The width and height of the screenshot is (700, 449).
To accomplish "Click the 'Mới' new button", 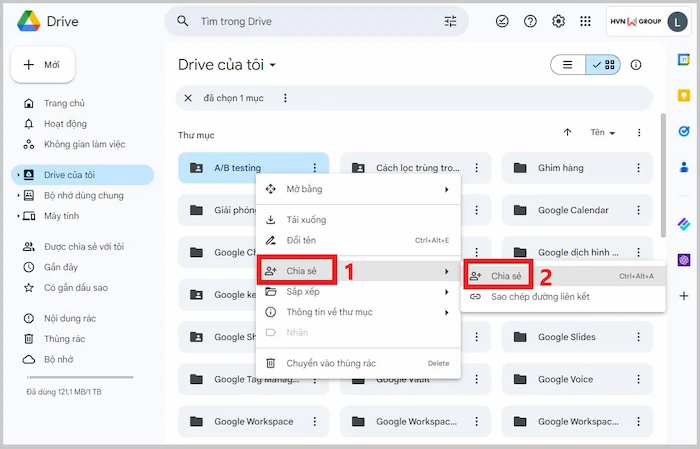I will 43,65.
